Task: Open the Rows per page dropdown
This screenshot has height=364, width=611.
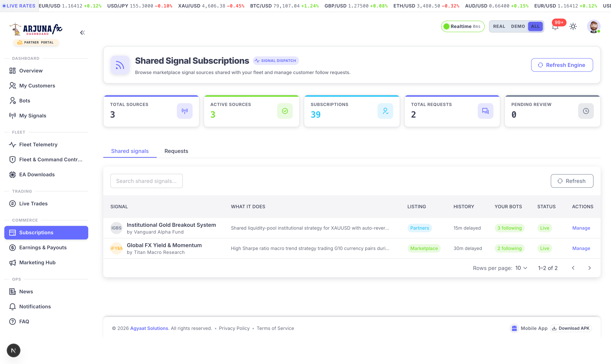Action: tap(521, 268)
